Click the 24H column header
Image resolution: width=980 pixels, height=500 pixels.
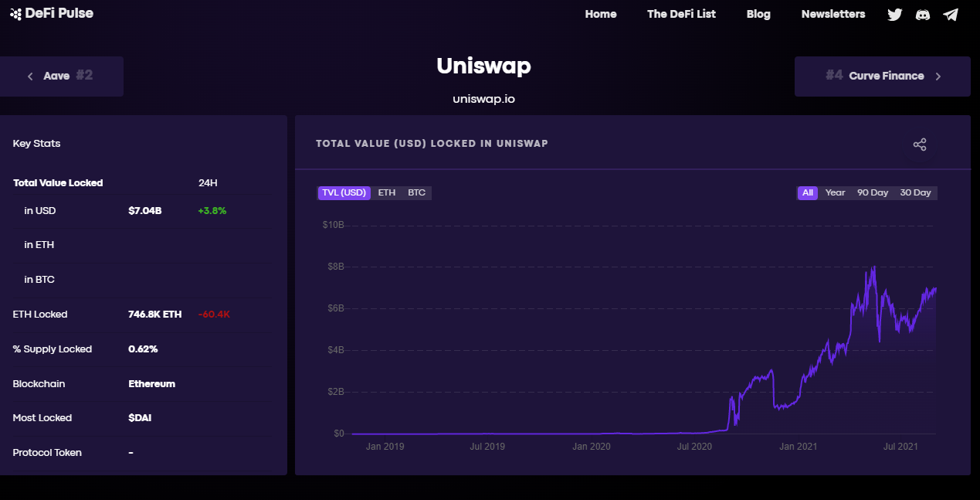coord(208,183)
